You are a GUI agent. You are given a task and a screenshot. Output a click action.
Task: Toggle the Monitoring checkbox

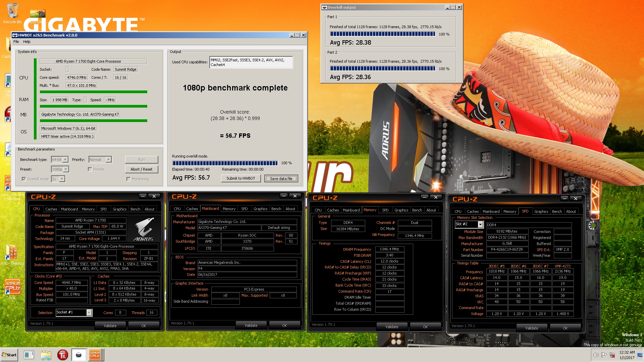pos(128,179)
